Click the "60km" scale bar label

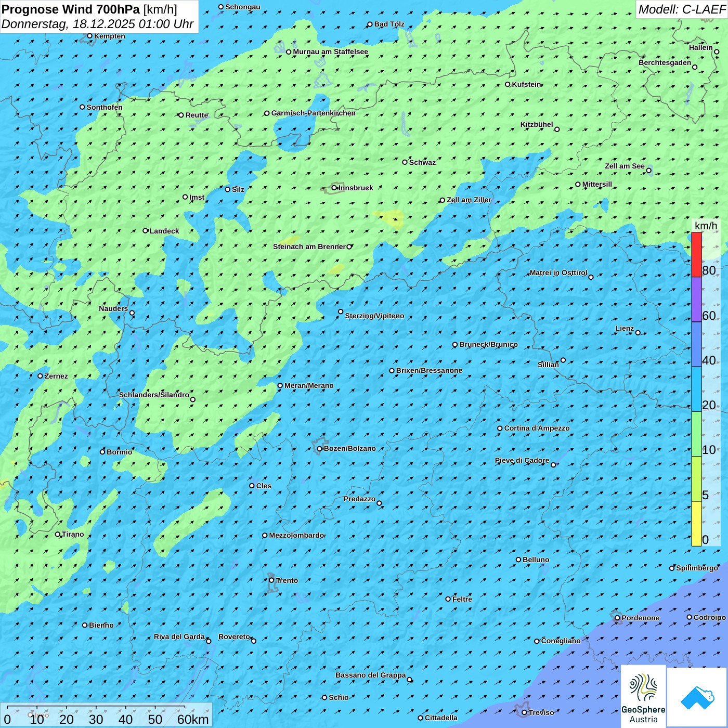193,719
